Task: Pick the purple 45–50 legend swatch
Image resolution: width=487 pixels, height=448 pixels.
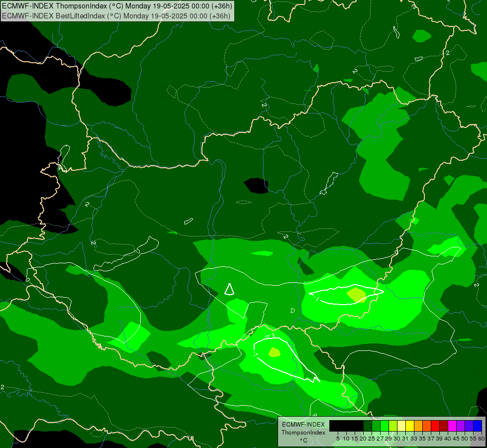Action: coord(461,426)
